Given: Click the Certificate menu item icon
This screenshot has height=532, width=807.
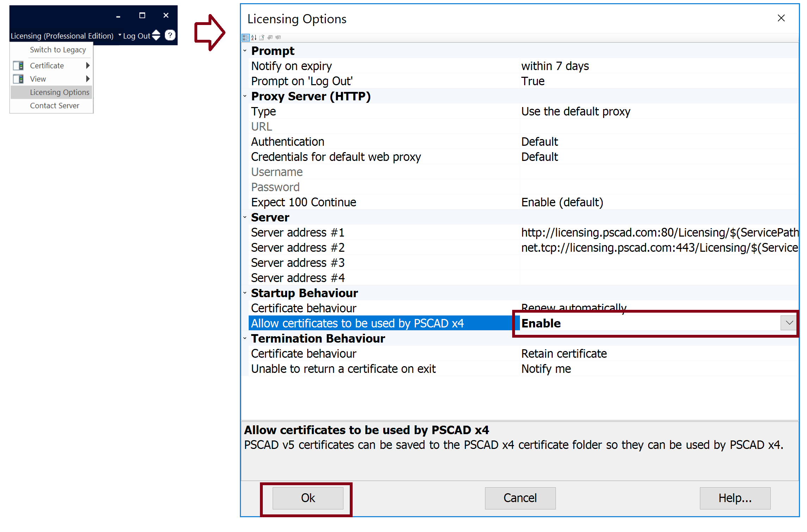Looking at the screenshot, I should [x=18, y=65].
